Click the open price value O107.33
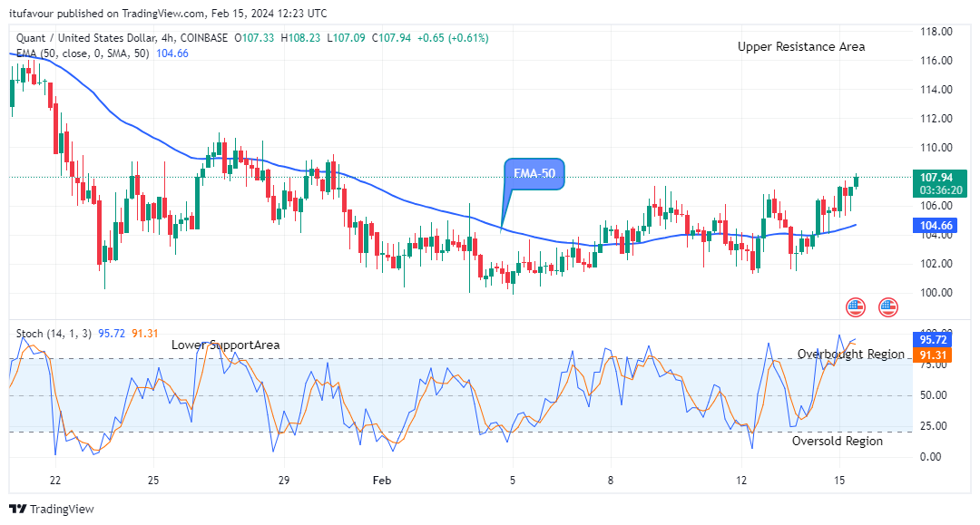Viewport: 980px width, 525px height. (254, 38)
